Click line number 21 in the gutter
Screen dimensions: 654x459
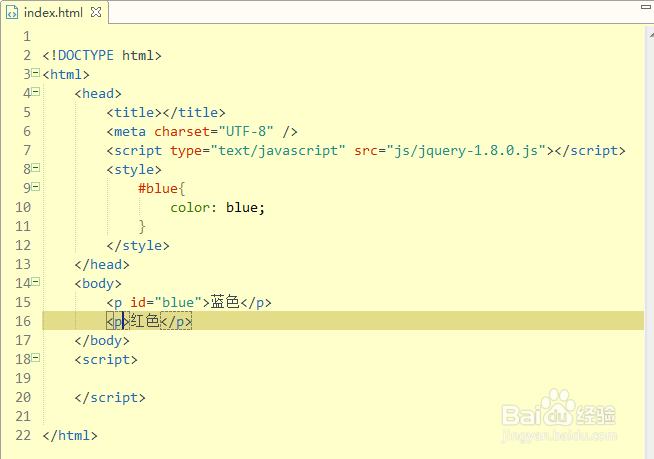pyautogui.click(x=23, y=416)
